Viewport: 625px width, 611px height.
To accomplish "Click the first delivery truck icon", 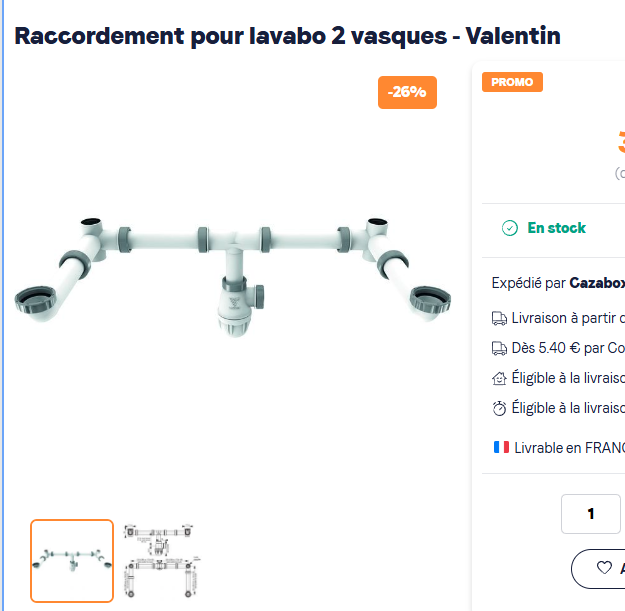I will [x=499, y=318].
